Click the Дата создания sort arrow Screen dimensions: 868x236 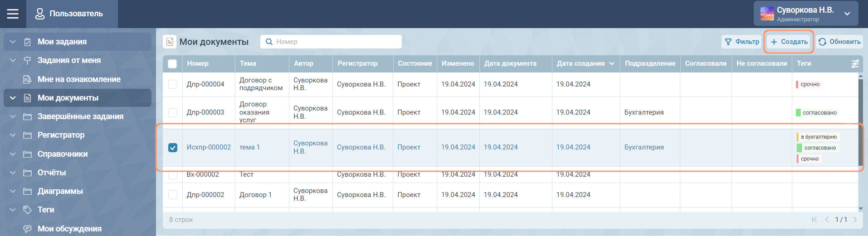612,64
